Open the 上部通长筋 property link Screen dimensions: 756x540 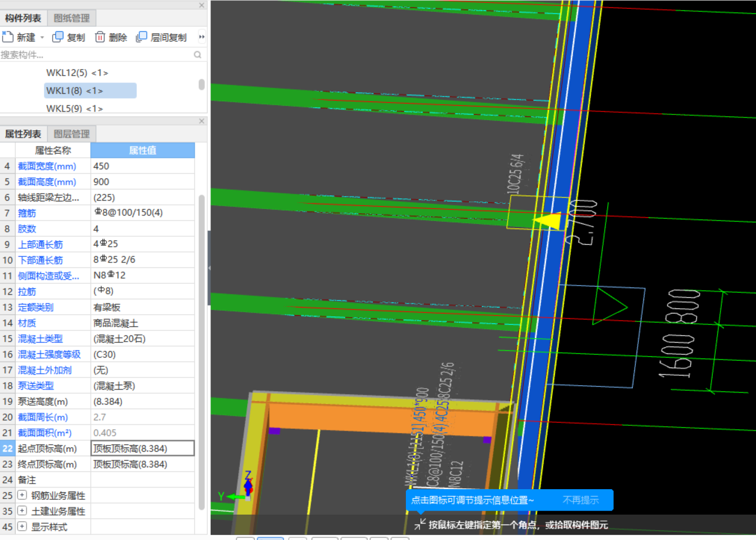tap(40, 245)
